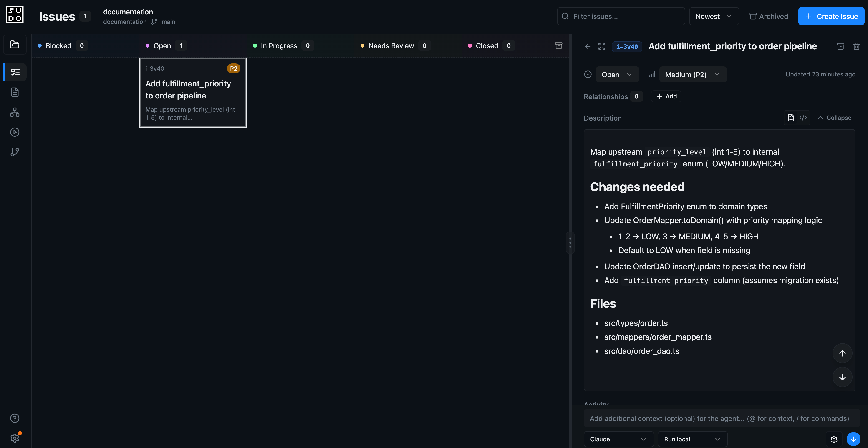The image size is (868, 448).
Task: Click Create Issue button
Action: click(x=831, y=16)
